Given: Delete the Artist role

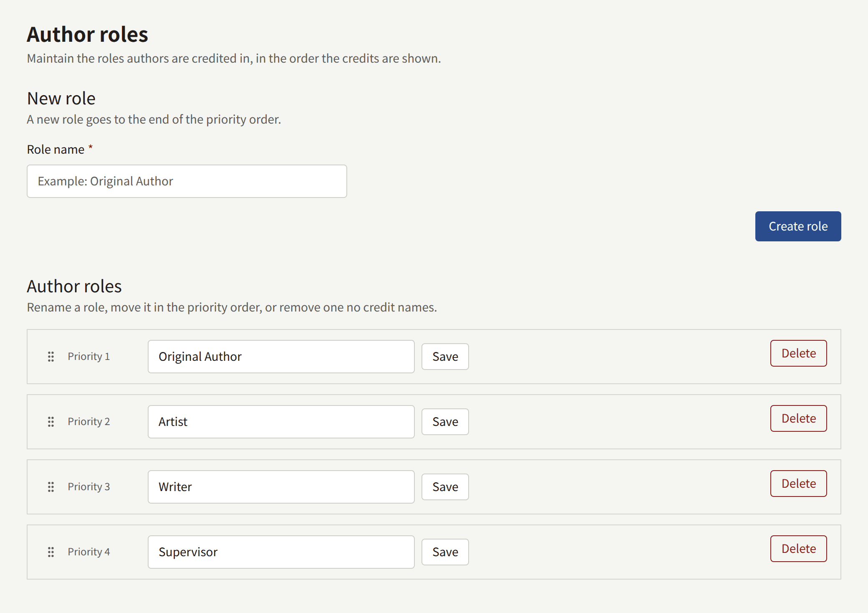Looking at the screenshot, I should tap(799, 418).
